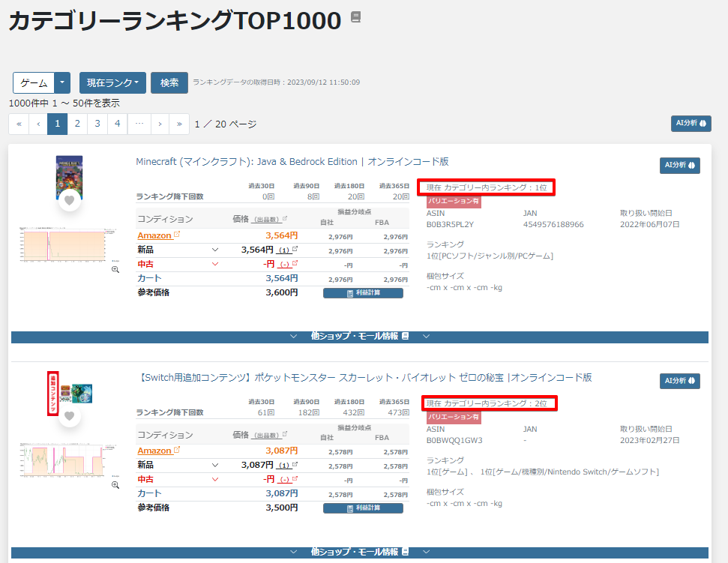Favorite the Minecraft product with the heart
The height and width of the screenshot is (563, 728).
(70, 200)
